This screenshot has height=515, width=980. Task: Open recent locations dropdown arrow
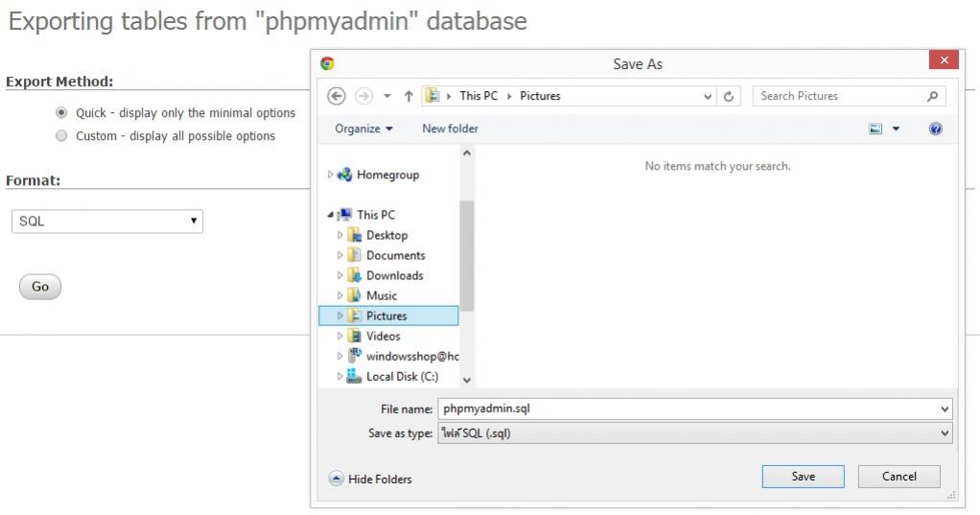point(386,96)
